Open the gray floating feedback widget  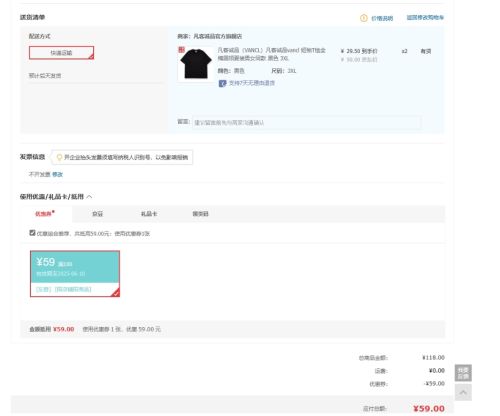463,373
